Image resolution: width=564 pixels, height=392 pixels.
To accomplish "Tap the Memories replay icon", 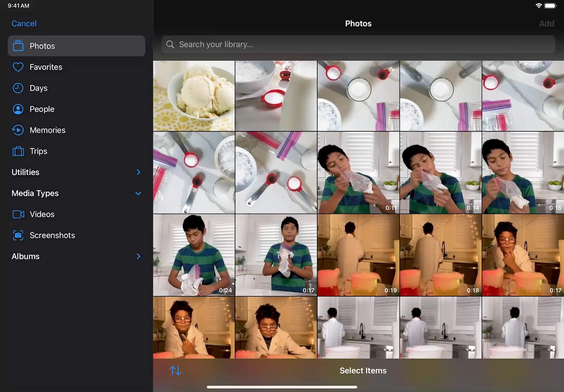I will (18, 130).
